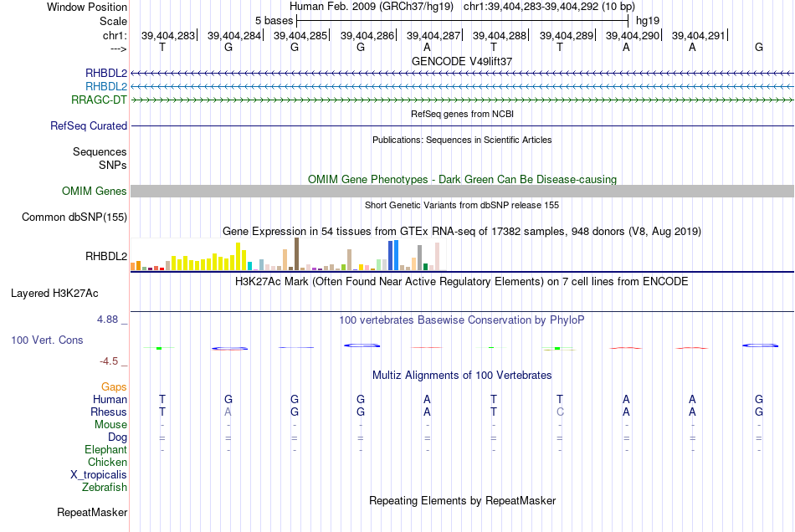The width and height of the screenshot is (795, 532).
Task: Click the tallest brown bar in GTEx chart
Action: coord(296,253)
